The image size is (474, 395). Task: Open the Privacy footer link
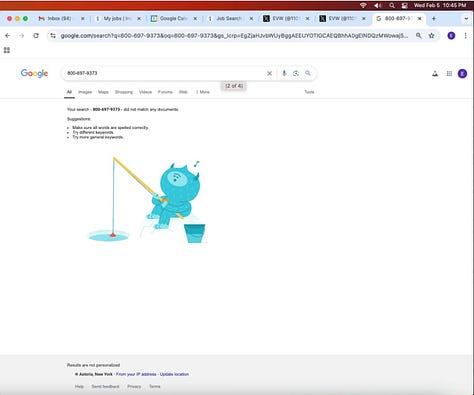pyautogui.click(x=134, y=387)
